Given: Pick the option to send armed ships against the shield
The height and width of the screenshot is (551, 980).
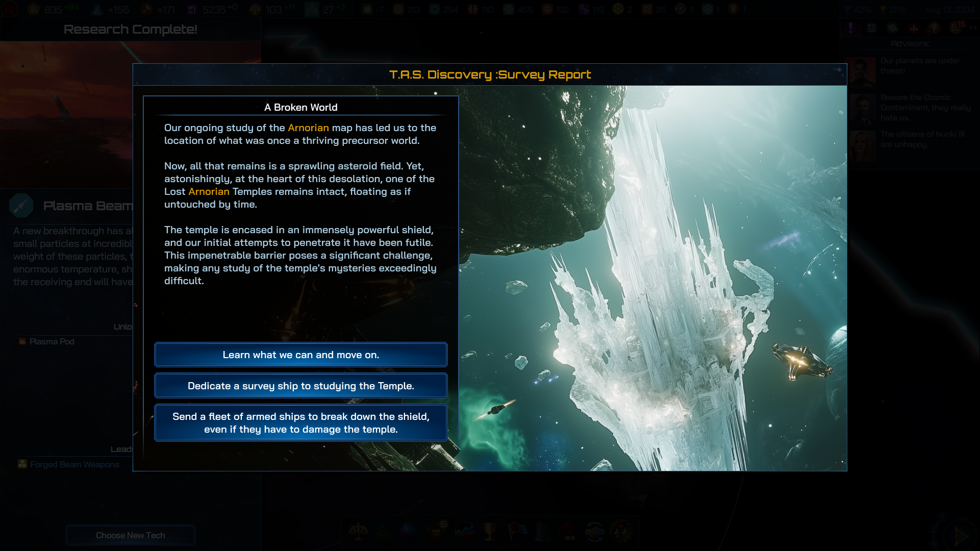Looking at the screenshot, I should click(x=300, y=423).
